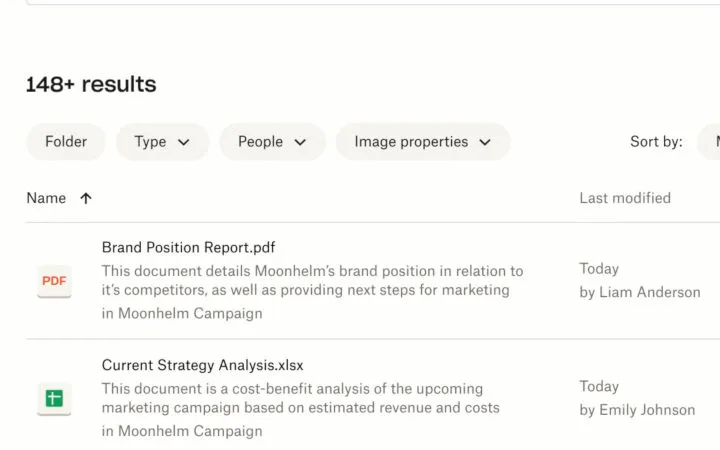This screenshot has width=720, height=450.
Task: Click the Current Strategy Analysis description text
Action: [300, 398]
